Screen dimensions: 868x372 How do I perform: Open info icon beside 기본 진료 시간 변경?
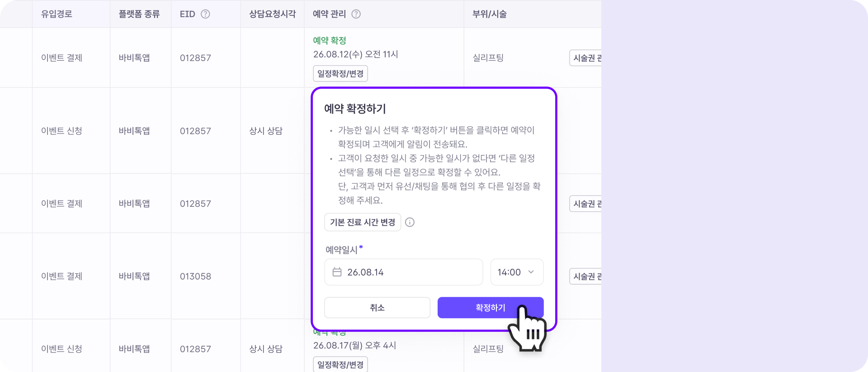tap(410, 222)
